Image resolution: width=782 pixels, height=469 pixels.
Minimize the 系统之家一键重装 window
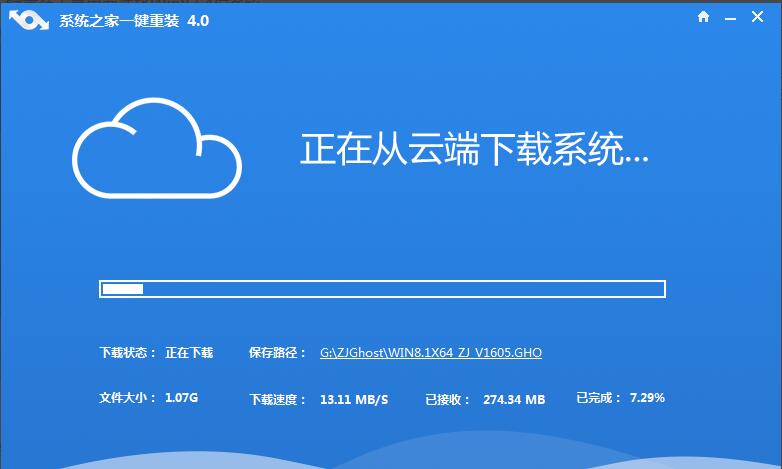(x=730, y=18)
